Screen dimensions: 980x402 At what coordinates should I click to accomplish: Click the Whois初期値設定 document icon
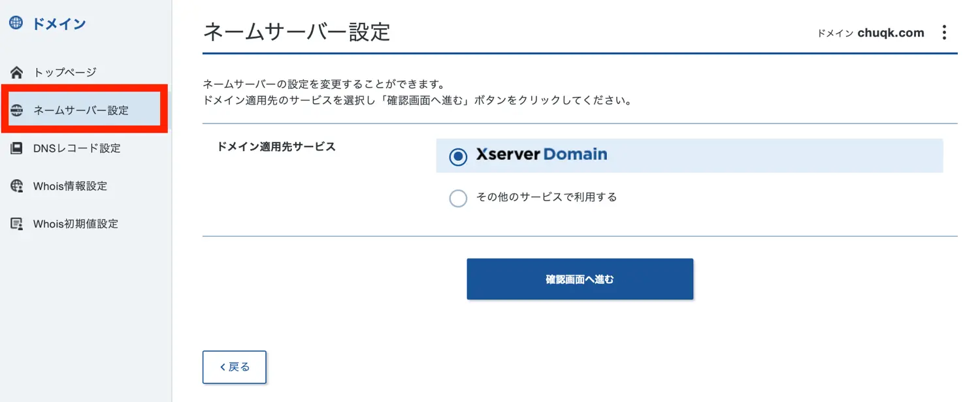click(x=16, y=224)
